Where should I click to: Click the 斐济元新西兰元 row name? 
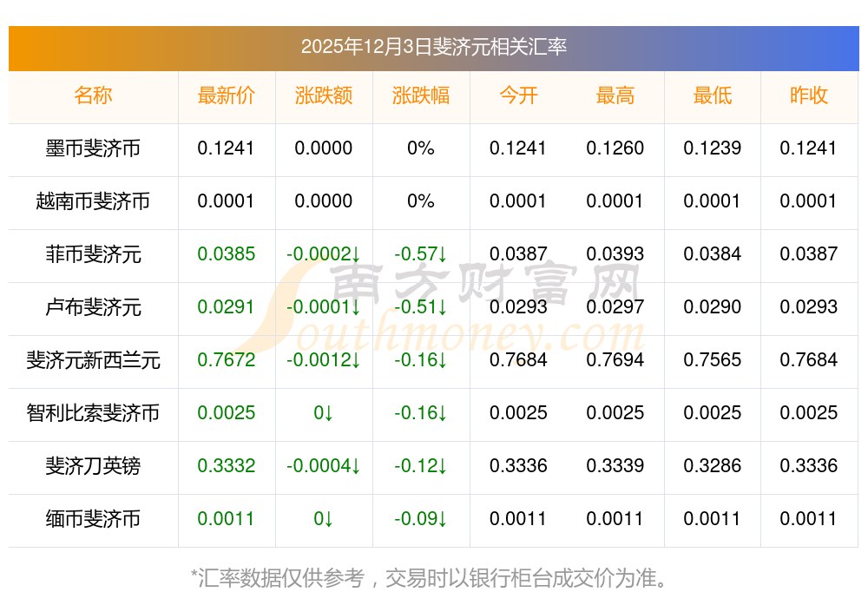point(93,360)
